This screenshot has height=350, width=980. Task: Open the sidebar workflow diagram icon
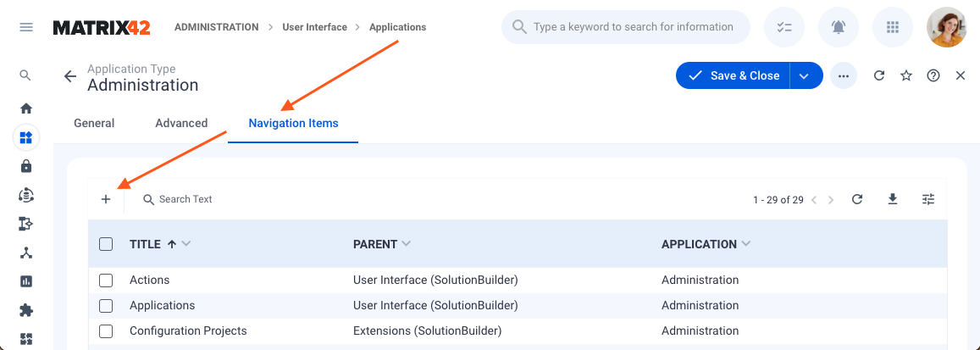click(26, 224)
